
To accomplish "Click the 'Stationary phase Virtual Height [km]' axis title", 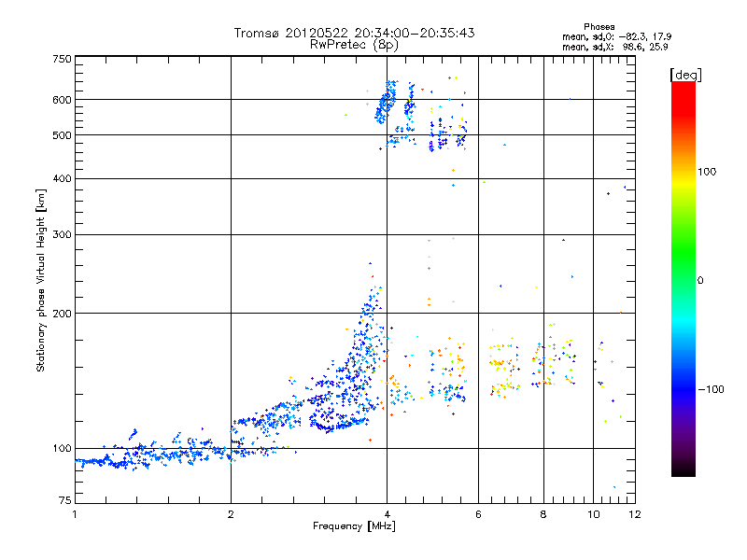I will tap(41, 281).
